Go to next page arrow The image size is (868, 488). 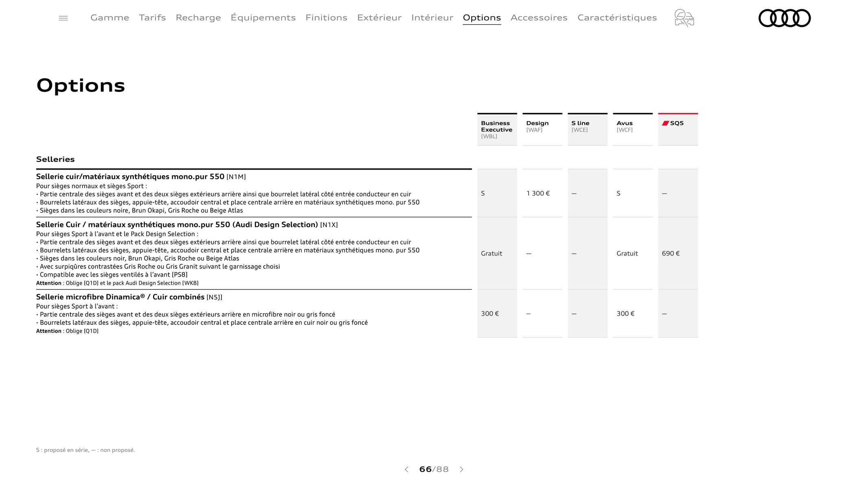[x=461, y=469]
